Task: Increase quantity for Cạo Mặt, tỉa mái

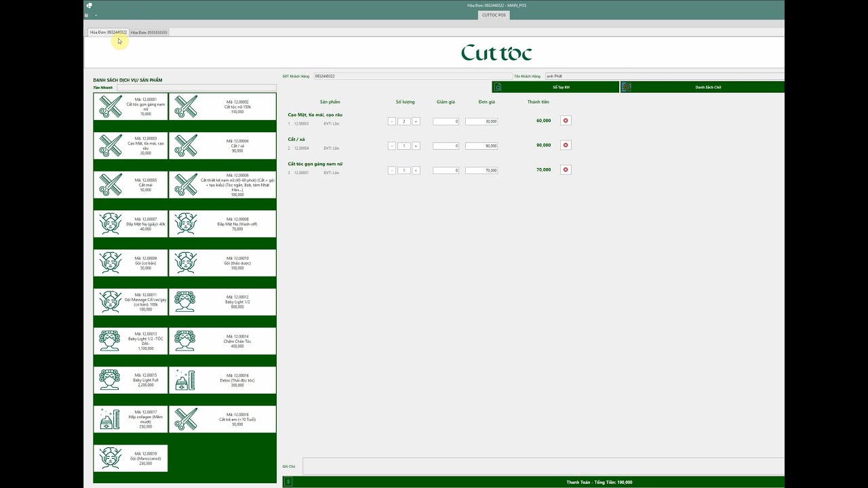Action: point(416,121)
